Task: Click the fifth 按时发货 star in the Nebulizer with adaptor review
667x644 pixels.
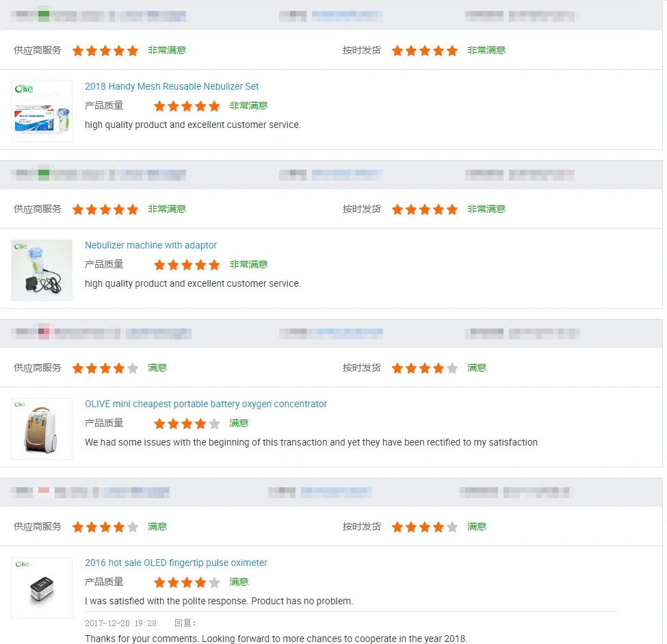Action: click(x=452, y=209)
